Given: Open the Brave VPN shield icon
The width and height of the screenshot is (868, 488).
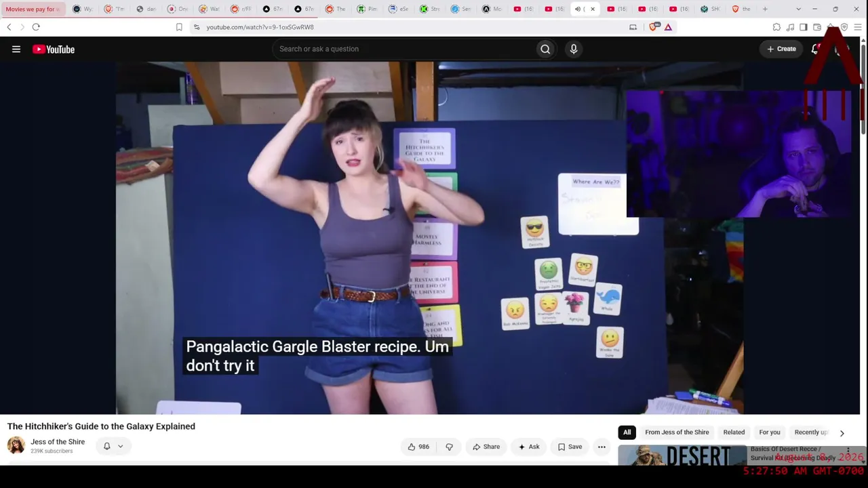Looking at the screenshot, I should tap(844, 27).
